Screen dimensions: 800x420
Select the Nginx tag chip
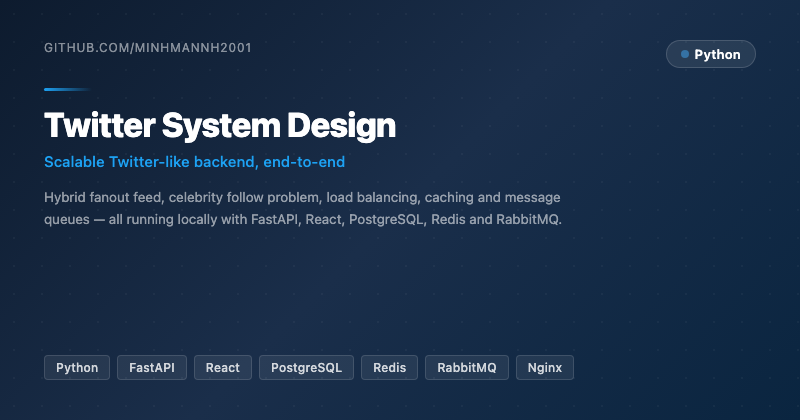pyautogui.click(x=545, y=367)
